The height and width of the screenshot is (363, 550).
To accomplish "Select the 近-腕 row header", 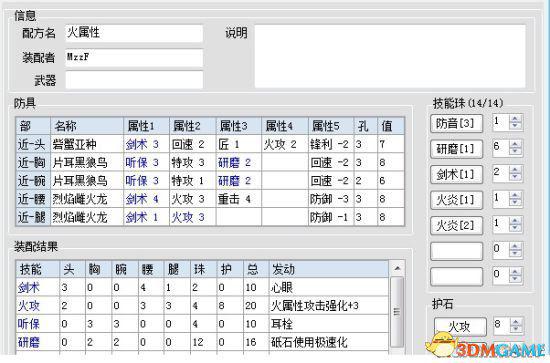I will 33,181.
